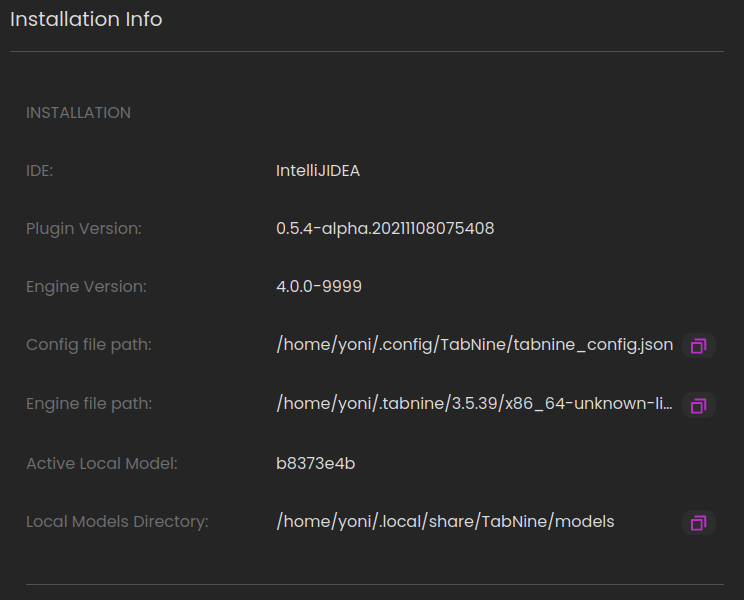Click the local models directory path text
Image resolution: width=744 pixels, height=600 pixels.
pyautogui.click(x=445, y=522)
